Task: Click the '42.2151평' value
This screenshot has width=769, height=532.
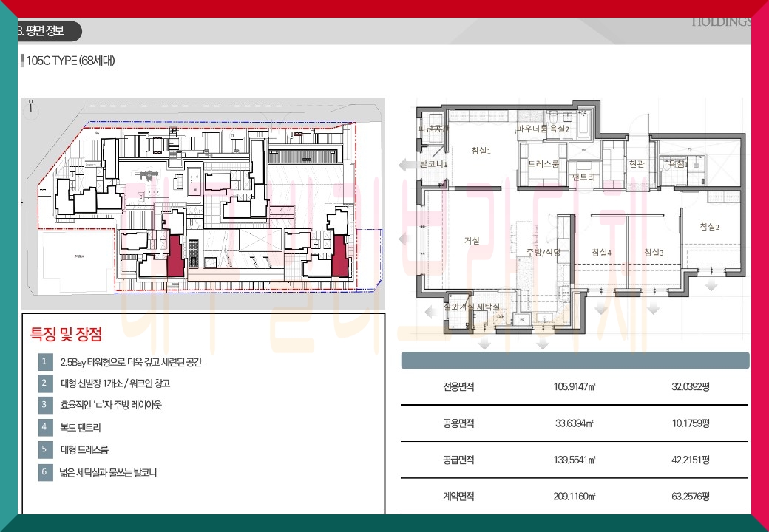Action: (x=691, y=460)
